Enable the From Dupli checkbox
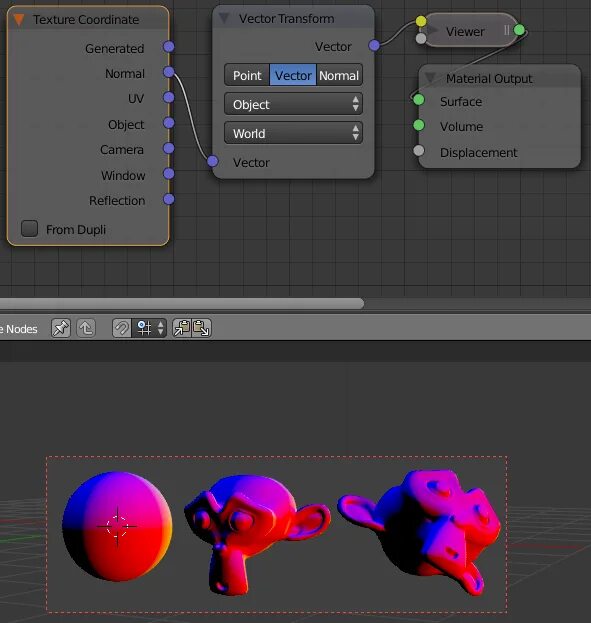 point(29,229)
